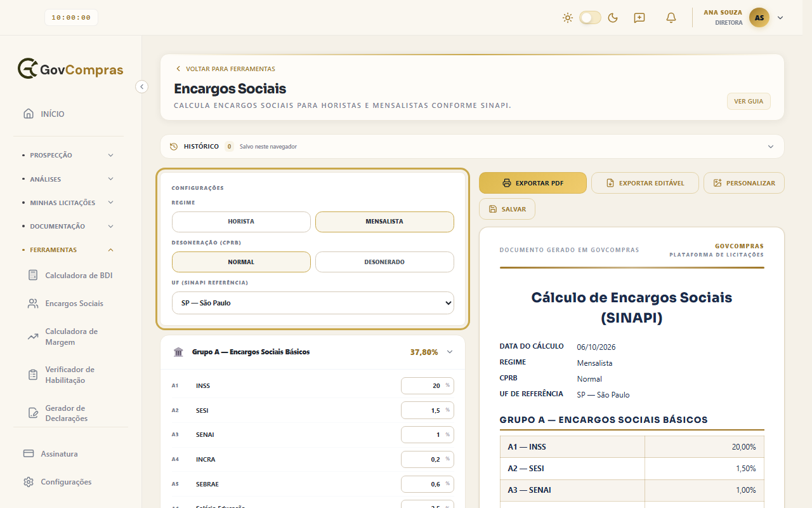Expand the Análises menu
Viewport: 812px width, 508px height.
coord(68,179)
